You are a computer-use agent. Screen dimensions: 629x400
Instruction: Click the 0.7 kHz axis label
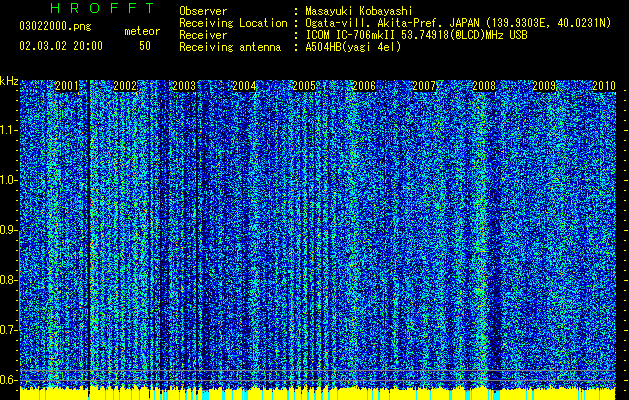pos(7,330)
